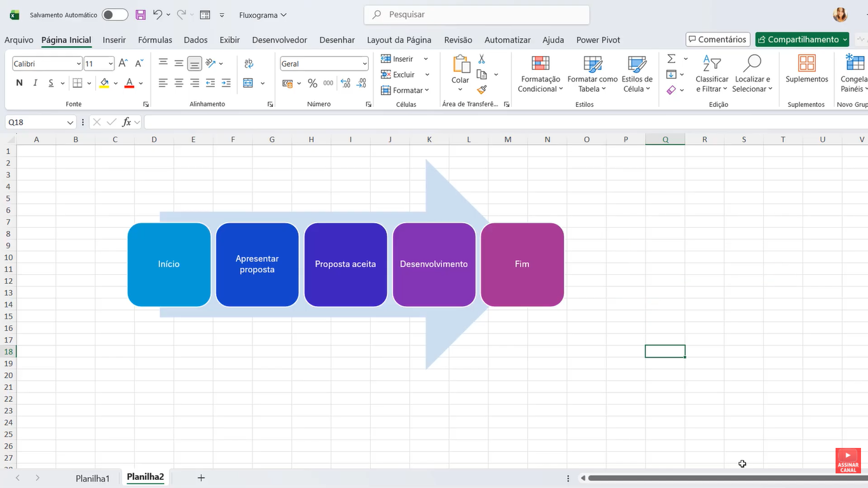Click the insert function fx icon

(127, 122)
